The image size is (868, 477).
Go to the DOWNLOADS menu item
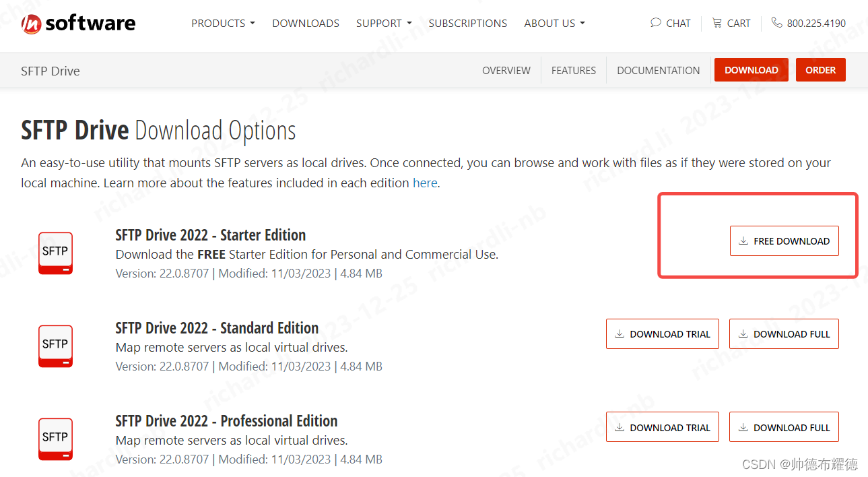click(x=305, y=23)
